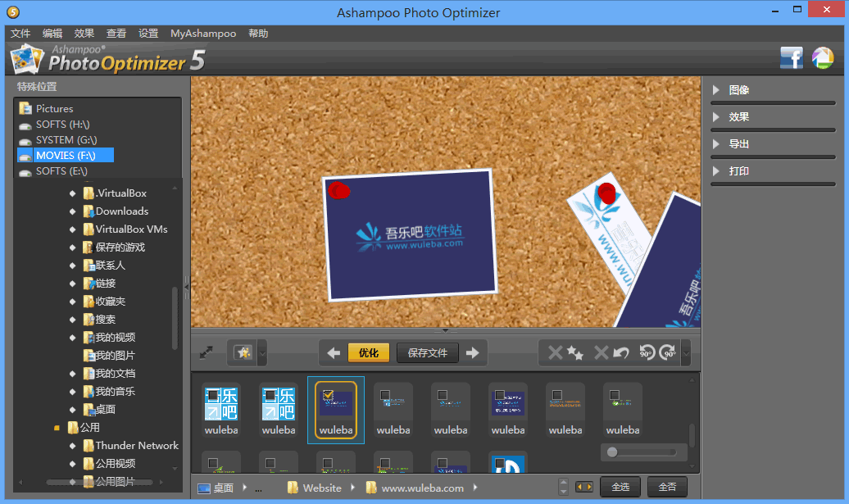Uncheck the checked box on the selected thumbnail
The width and height of the screenshot is (849, 504).
click(x=328, y=395)
